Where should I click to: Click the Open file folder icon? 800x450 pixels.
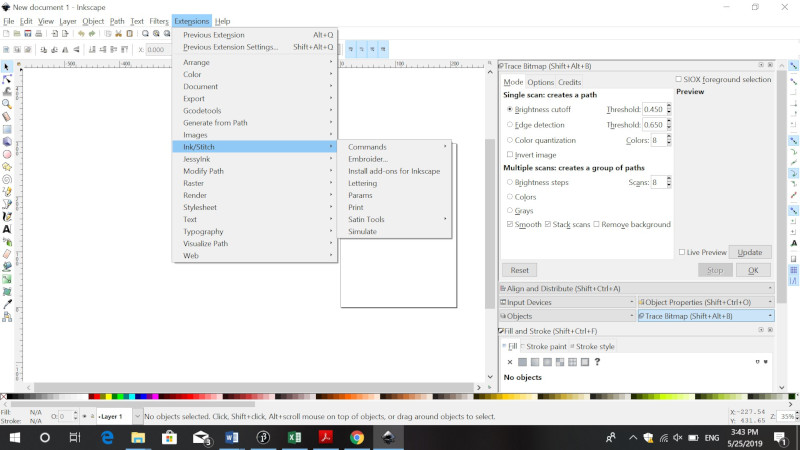click(17, 34)
